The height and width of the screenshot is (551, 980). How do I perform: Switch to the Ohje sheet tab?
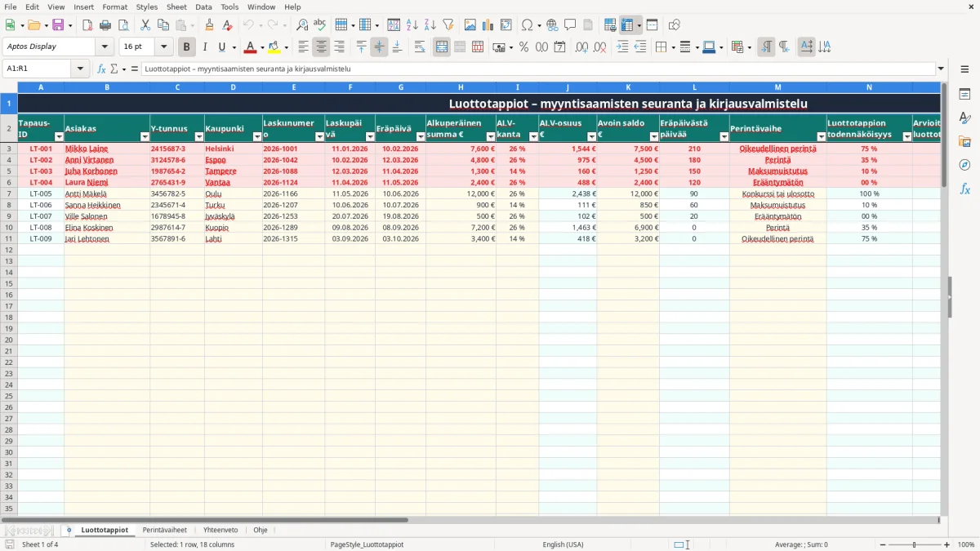tap(260, 530)
